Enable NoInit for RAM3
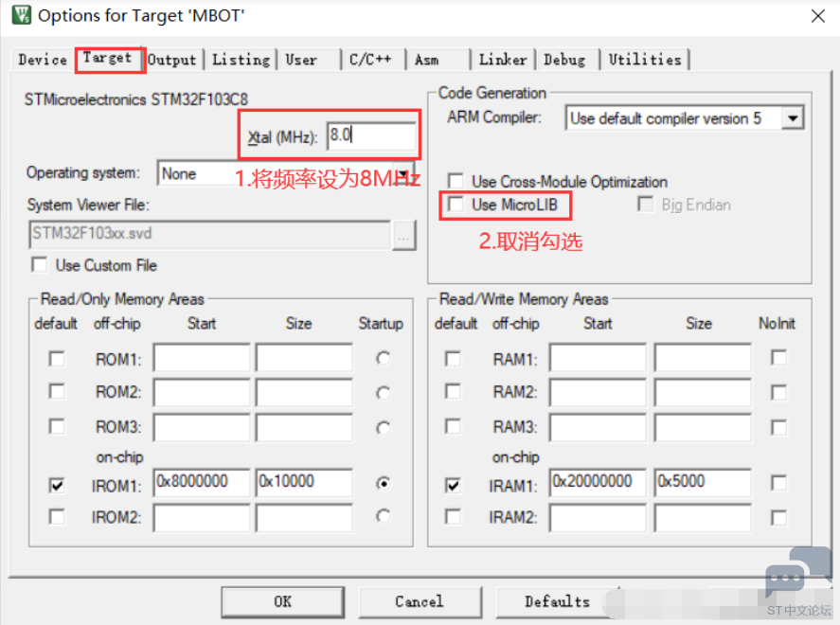The image size is (840, 625). tap(779, 427)
